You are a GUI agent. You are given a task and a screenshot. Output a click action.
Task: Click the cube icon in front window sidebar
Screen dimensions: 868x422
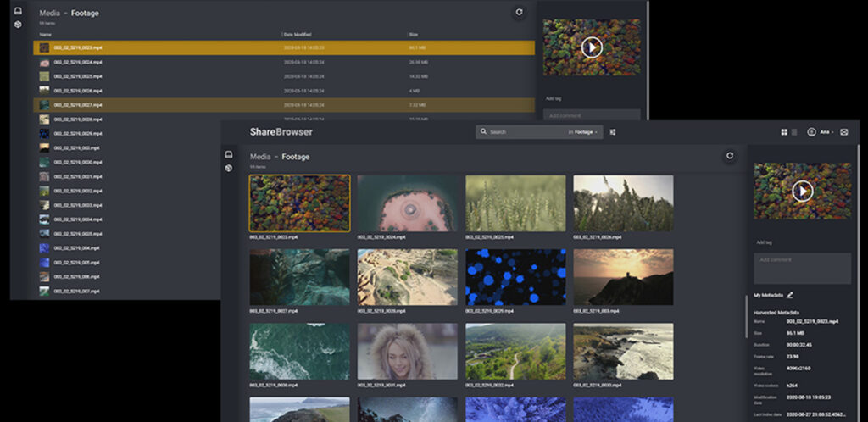point(229,168)
